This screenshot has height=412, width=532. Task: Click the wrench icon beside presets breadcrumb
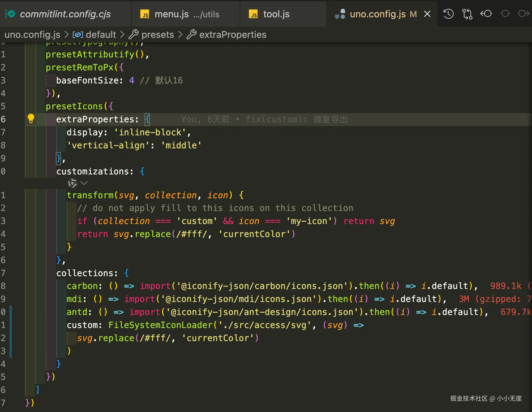coord(134,35)
